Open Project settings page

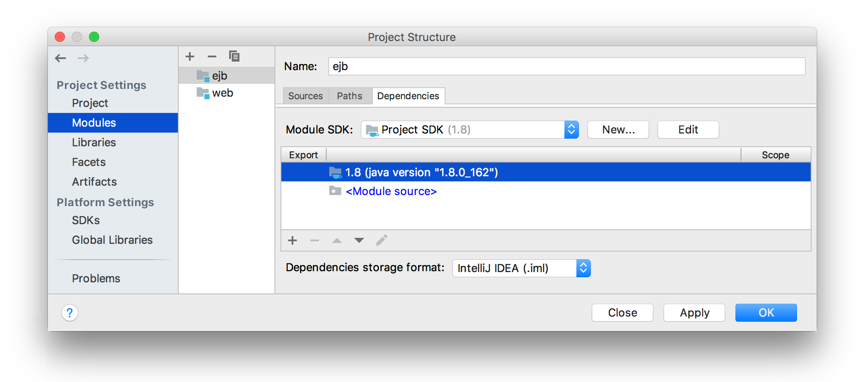click(90, 103)
